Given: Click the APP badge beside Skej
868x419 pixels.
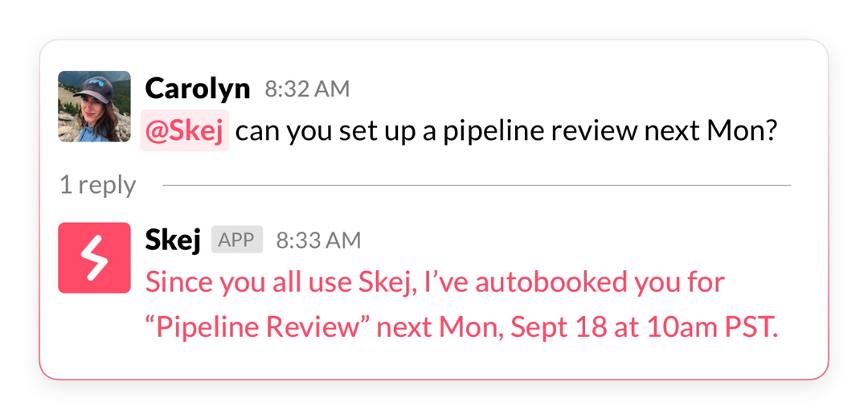Looking at the screenshot, I should (x=236, y=240).
